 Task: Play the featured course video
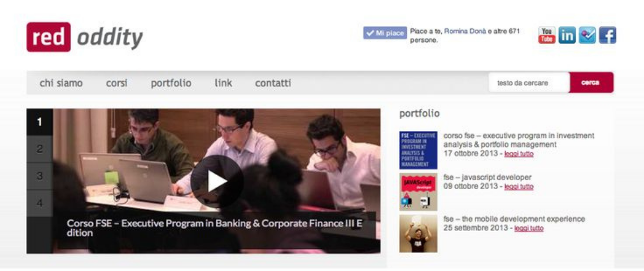217,181
